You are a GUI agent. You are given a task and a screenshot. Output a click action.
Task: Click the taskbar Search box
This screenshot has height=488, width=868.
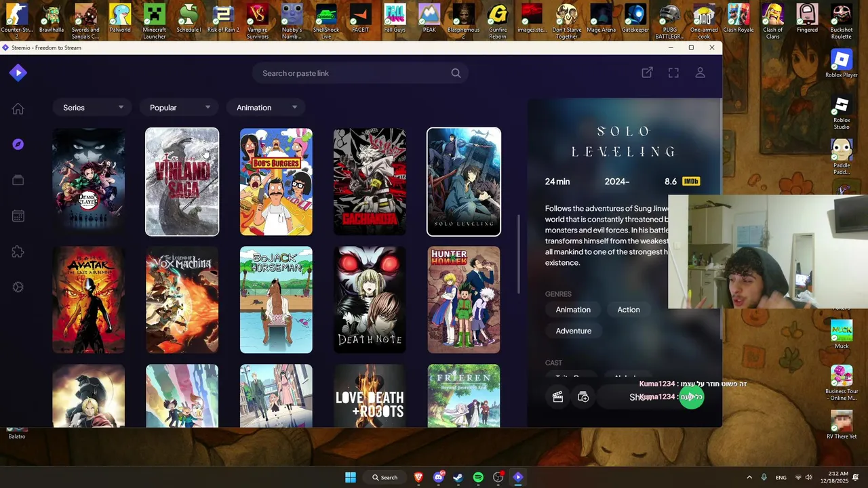click(x=384, y=477)
